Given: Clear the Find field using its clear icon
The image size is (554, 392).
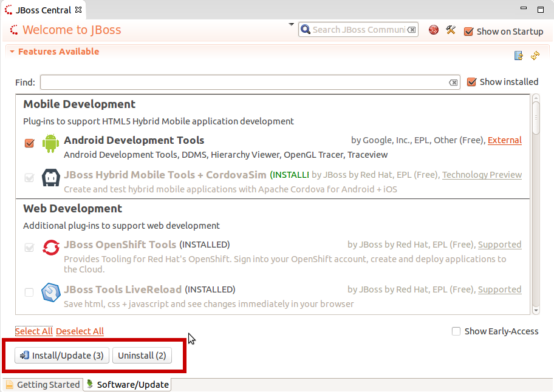Looking at the screenshot, I should click(x=453, y=83).
